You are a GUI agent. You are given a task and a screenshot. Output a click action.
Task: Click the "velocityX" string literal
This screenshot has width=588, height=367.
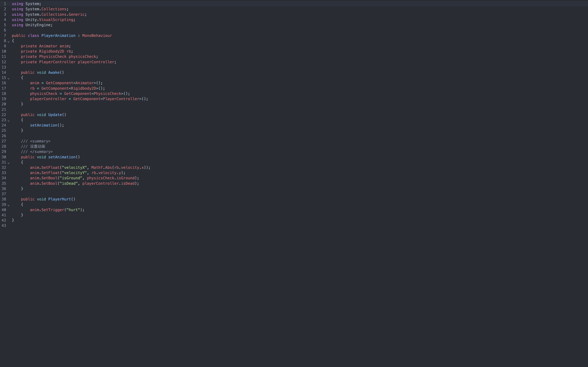(x=74, y=167)
